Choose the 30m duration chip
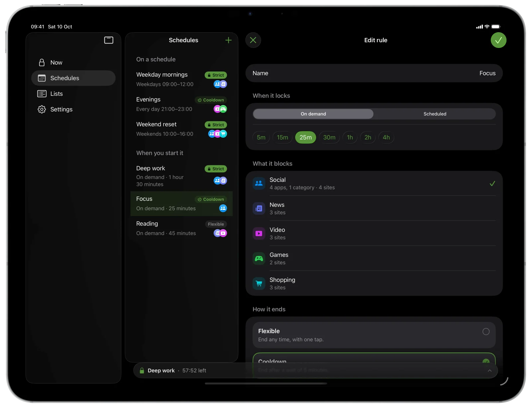This screenshot has height=408, width=532. 329,137
